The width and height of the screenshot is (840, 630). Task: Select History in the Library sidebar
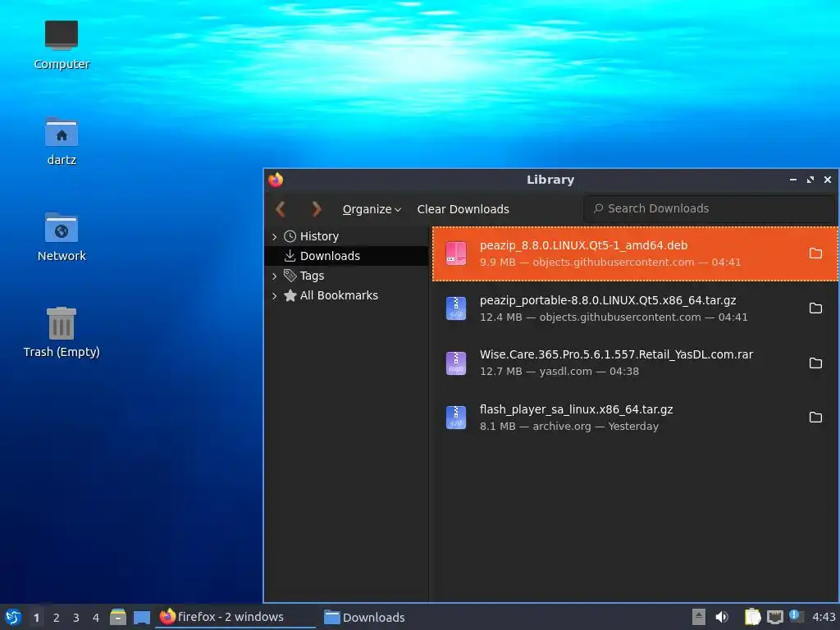tap(319, 236)
